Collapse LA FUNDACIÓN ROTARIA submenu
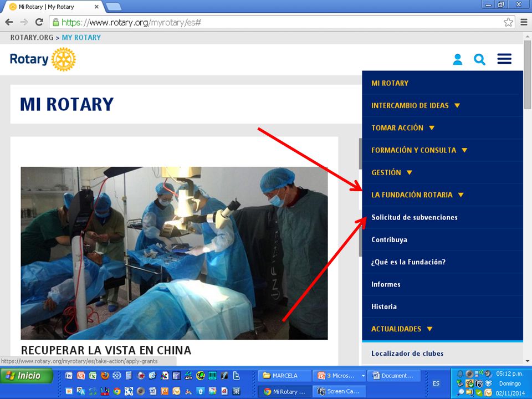 point(461,195)
